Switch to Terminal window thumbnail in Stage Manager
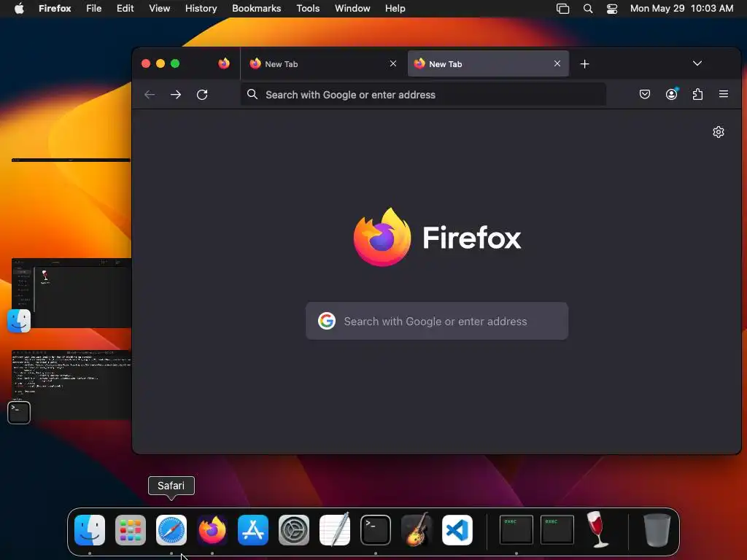 click(x=71, y=385)
